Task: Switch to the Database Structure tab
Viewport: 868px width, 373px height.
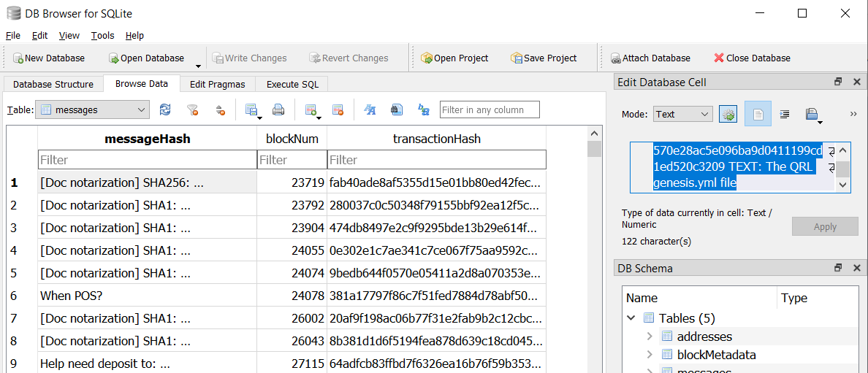Action: click(53, 84)
